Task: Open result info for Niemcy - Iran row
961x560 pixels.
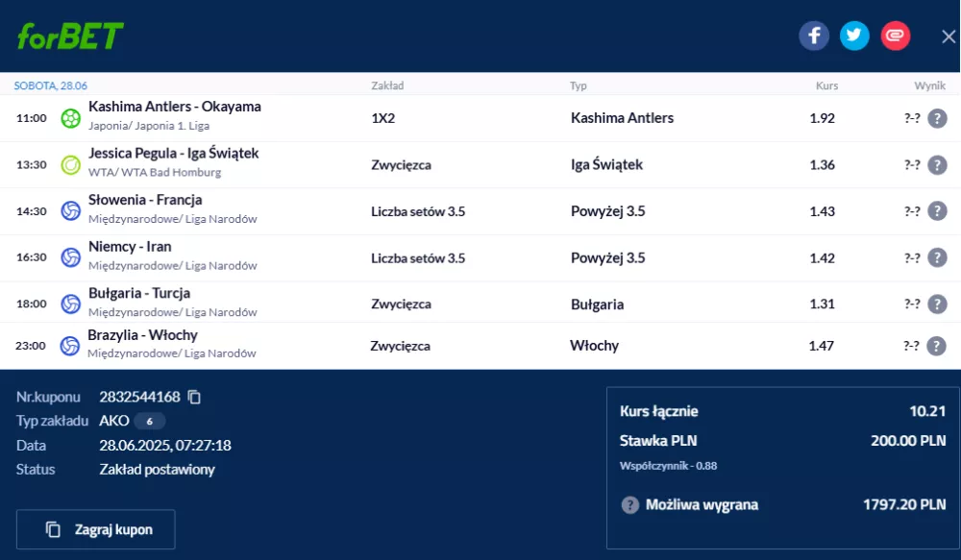Action: [937, 257]
